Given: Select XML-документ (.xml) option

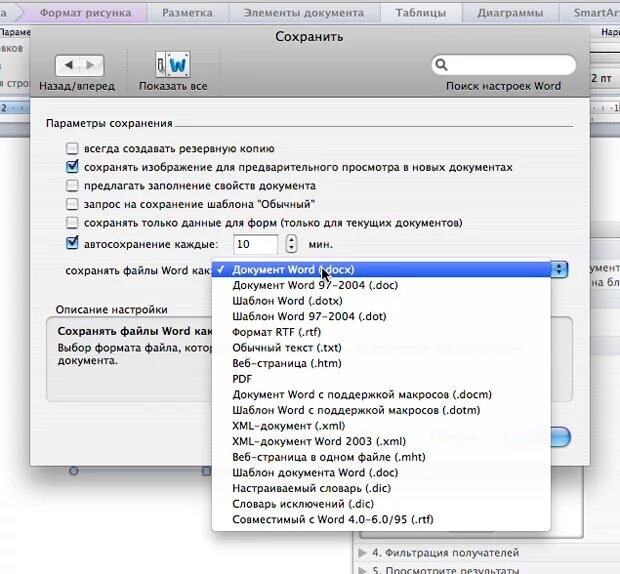Looking at the screenshot, I should click(x=382, y=426).
